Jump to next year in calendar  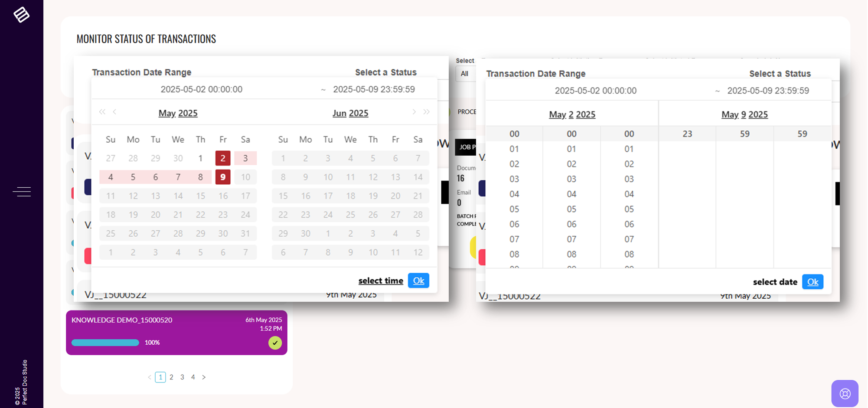(427, 112)
